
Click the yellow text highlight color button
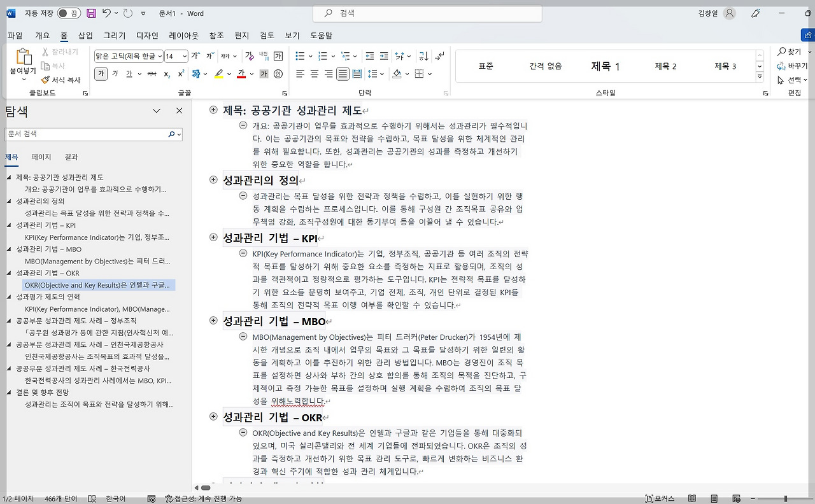219,74
